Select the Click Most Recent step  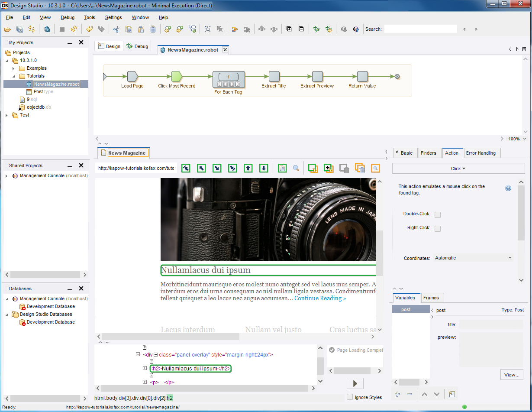[176, 77]
